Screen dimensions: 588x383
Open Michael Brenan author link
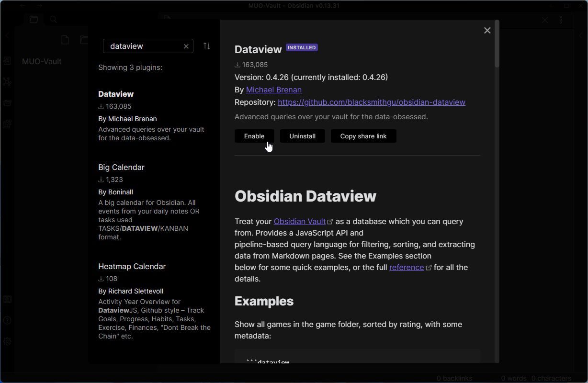274,90
